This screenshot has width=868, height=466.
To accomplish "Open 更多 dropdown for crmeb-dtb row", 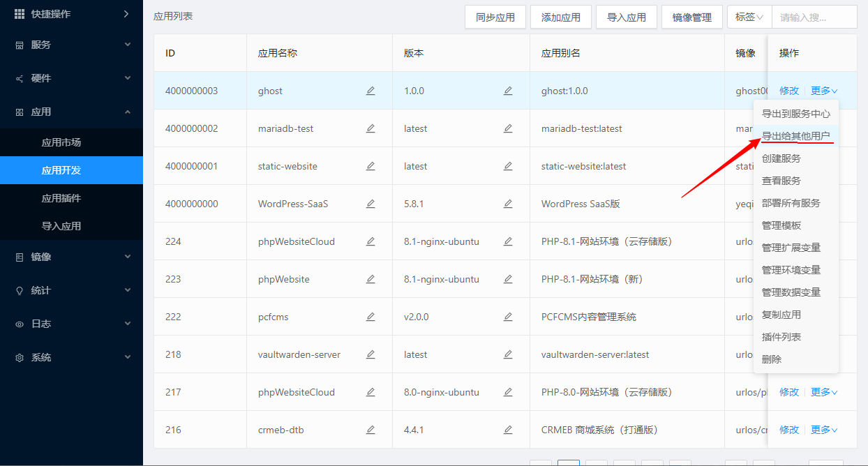I will (x=823, y=430).
